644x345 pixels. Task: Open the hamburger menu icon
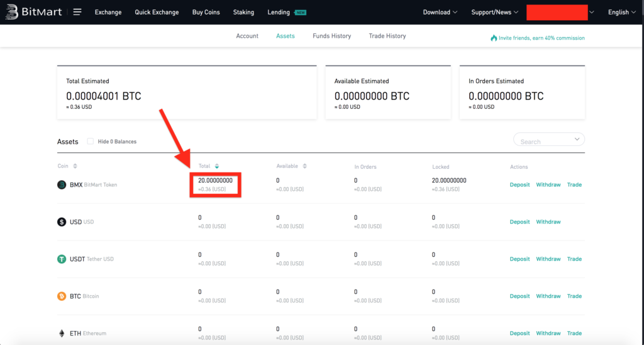pos(77,12)
